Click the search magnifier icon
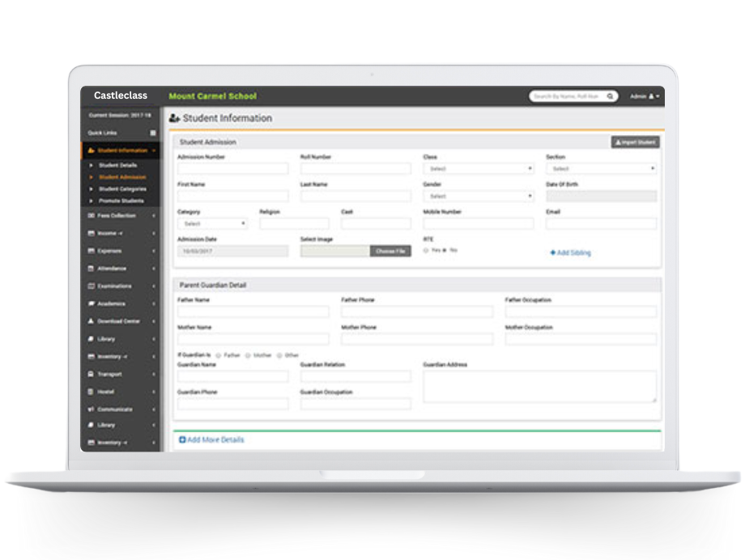Viewport: 745px width, 560px height. [610, 96]
